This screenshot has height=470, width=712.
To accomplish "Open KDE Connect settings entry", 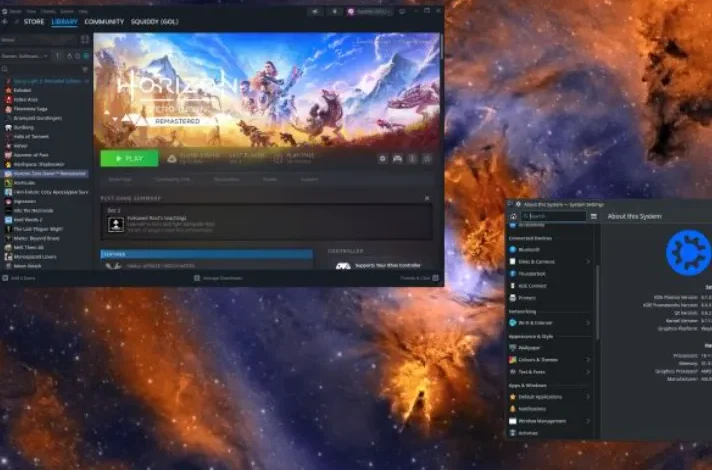I will [550, 286].
